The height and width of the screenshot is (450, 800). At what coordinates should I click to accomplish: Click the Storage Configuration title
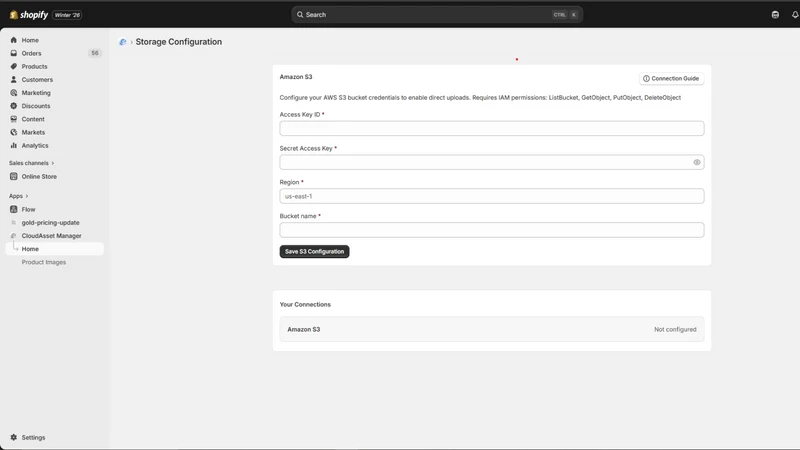(x=179, y=42)
